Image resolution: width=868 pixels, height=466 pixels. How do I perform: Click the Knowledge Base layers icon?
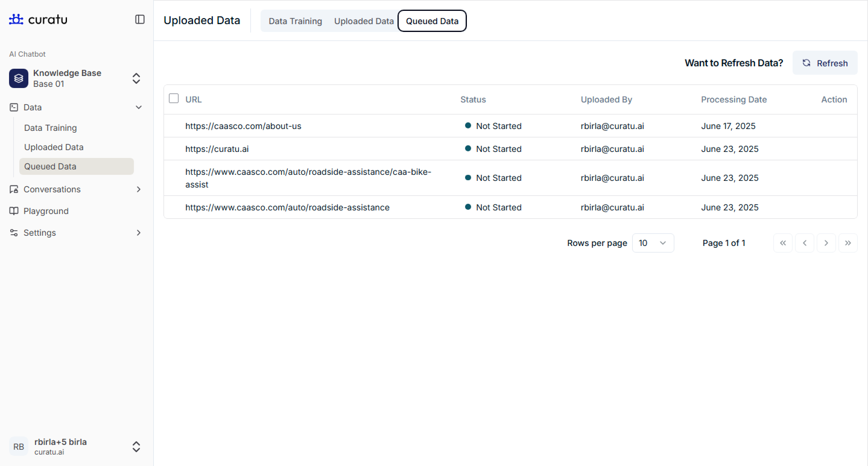point(18,78)
